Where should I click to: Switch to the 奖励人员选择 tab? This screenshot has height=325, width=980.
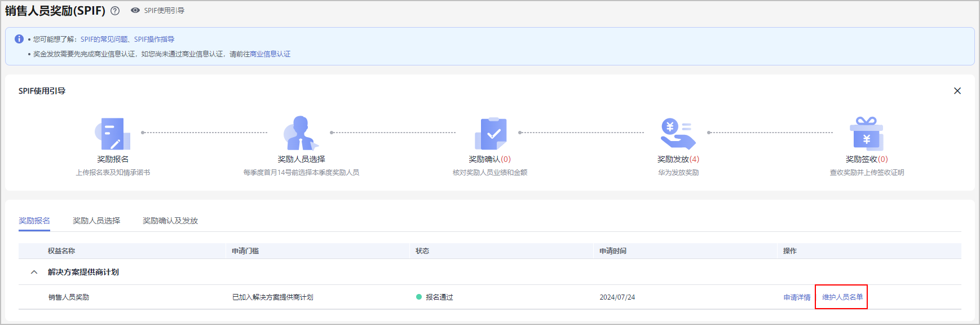(96, 221)
